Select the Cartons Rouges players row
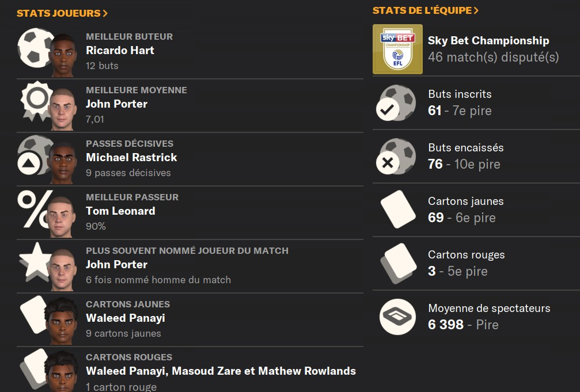Screen dimensions: 580x392 coord(221,371)
